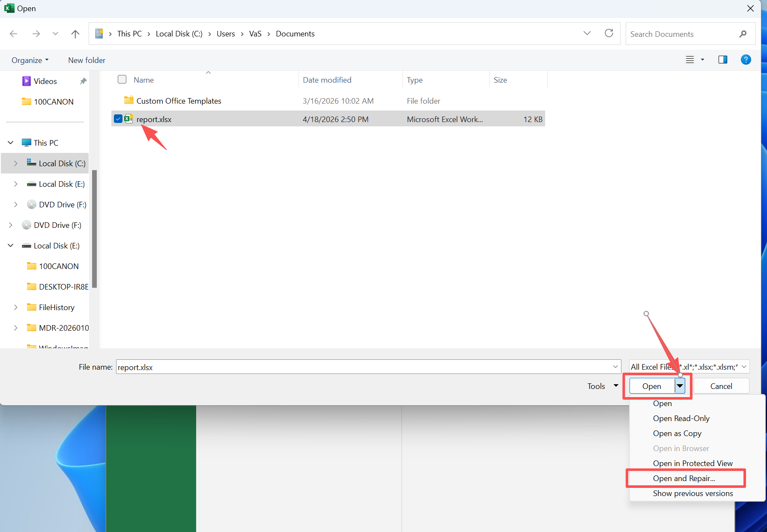Screen dimensions: 767x532
Task: Create a New folder
Action: coord(87,60)
